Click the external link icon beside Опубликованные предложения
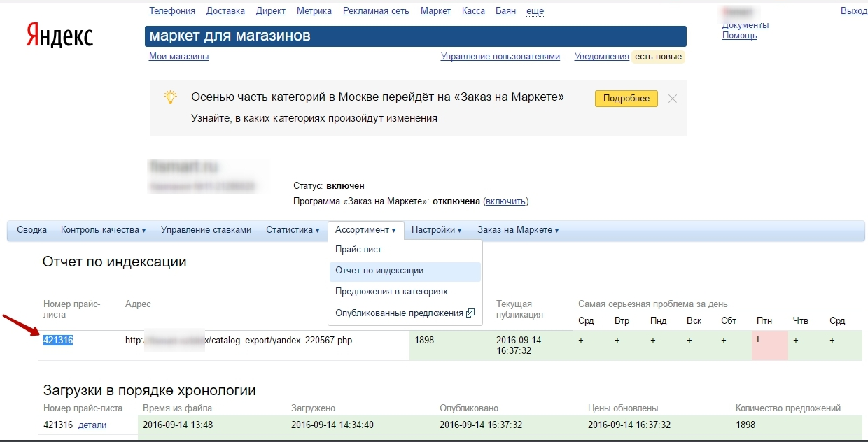 pyautogui.click(x=470, y=313)
